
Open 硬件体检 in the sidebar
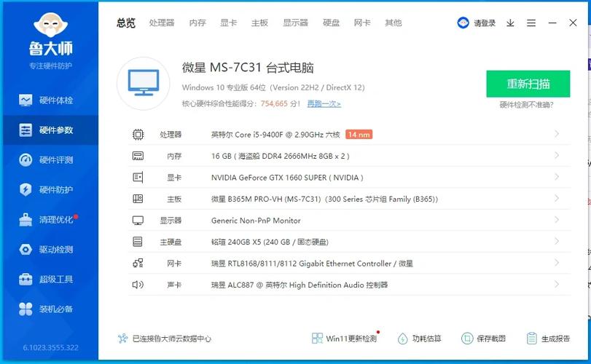[49, 100]
